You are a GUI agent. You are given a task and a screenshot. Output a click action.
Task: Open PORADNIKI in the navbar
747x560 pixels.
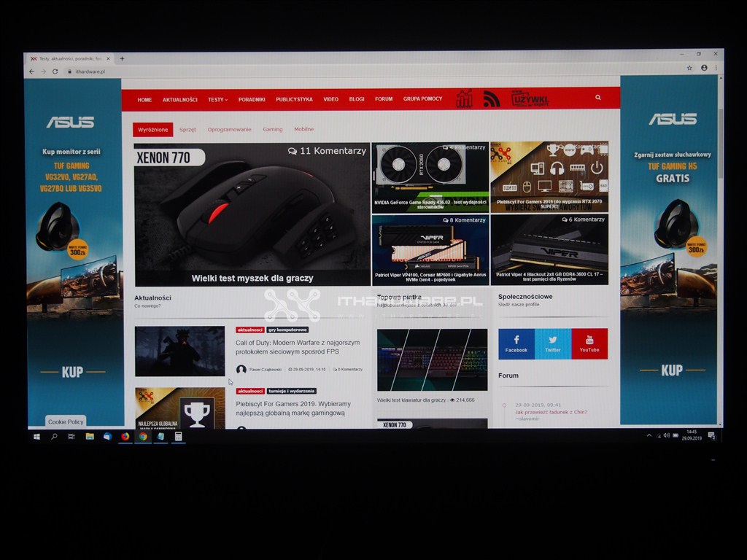[252, 99]
